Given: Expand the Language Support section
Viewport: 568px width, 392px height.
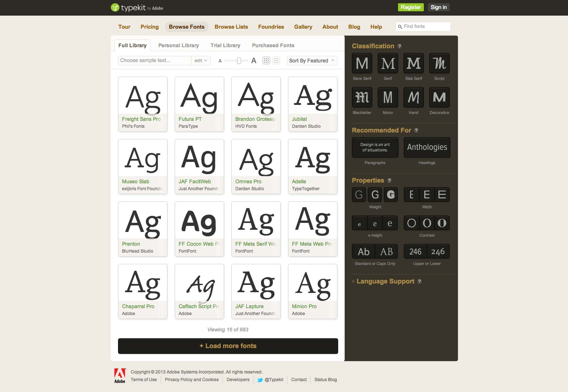Looking at the screenshot, I should click(x=385, y=281).
